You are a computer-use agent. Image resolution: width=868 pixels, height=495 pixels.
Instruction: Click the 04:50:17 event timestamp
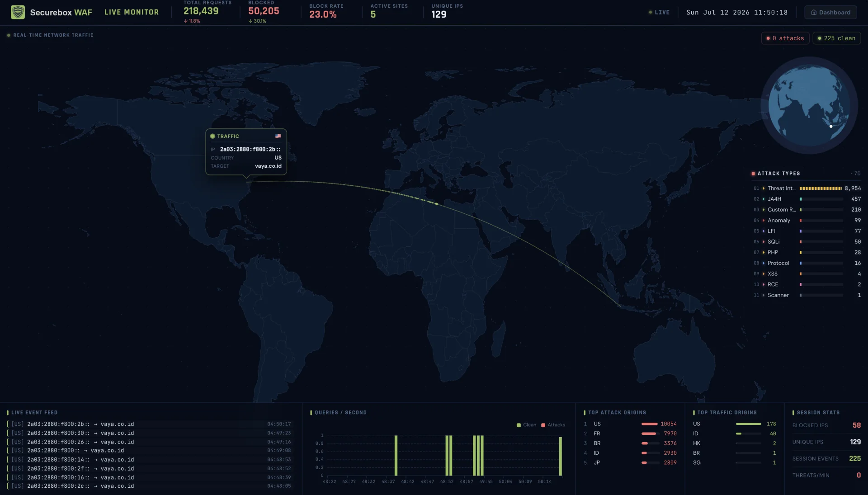pyautogui.click(x=279, y=424)
